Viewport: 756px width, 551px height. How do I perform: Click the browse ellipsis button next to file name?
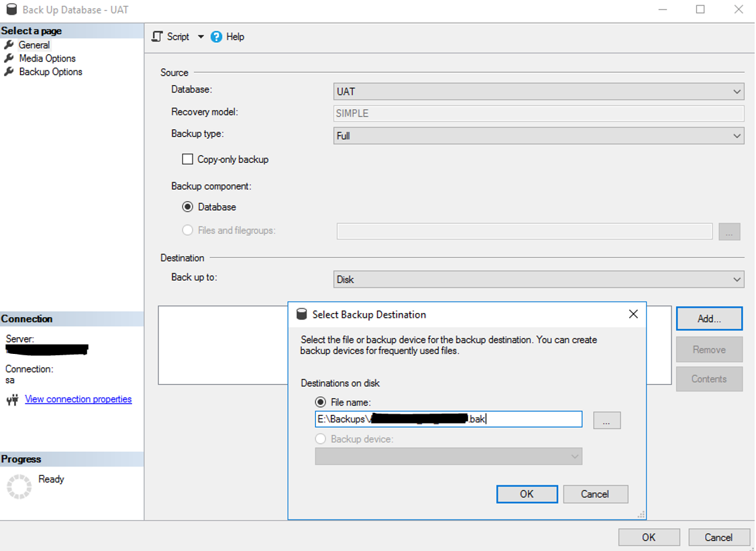(x=606, y=420)
